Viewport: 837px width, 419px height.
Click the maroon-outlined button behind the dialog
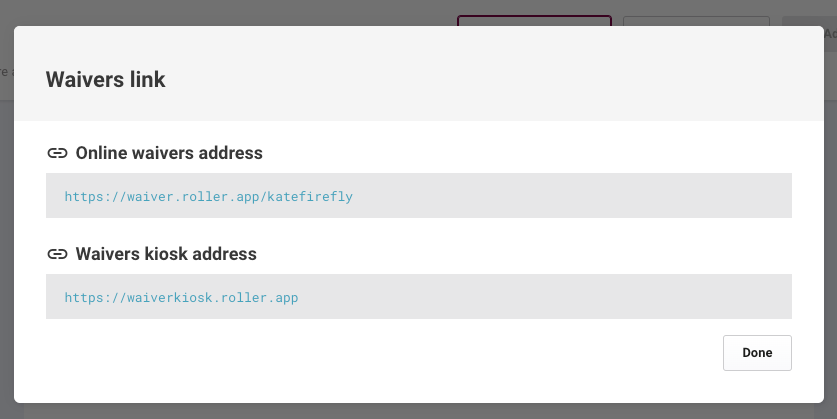tap(534, 20)
